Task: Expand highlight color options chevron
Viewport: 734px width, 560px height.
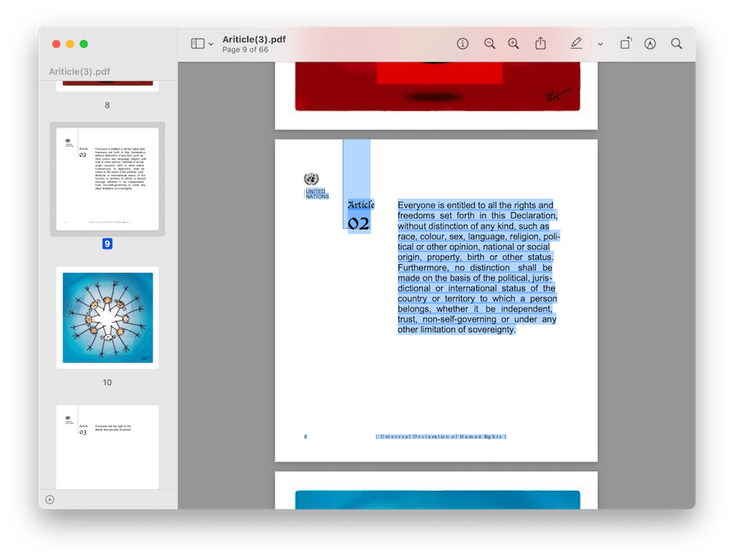Action: point(600,44)
